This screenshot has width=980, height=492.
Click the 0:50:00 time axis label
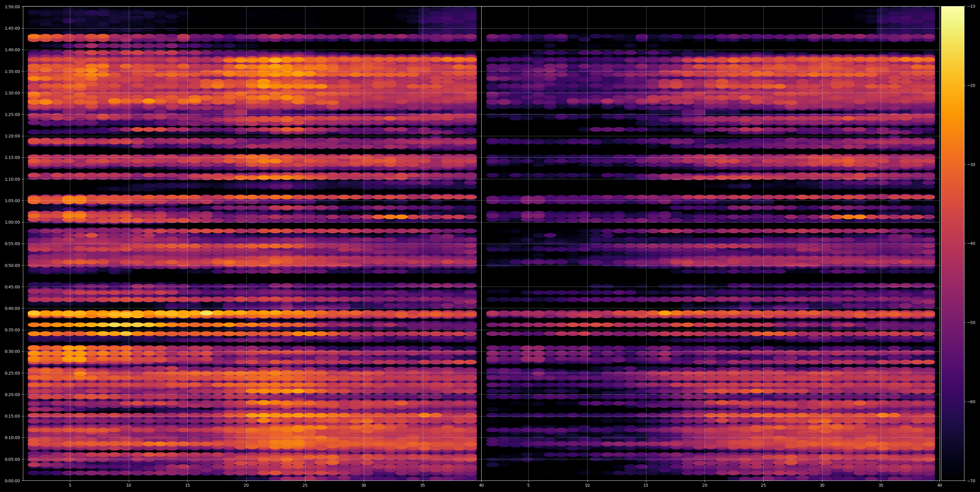[x=13, y=265]
